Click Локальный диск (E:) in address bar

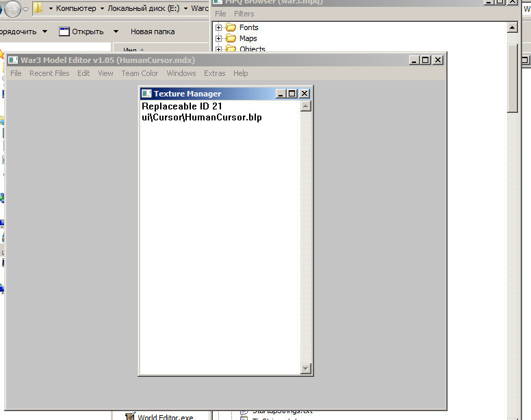point(144,8)
